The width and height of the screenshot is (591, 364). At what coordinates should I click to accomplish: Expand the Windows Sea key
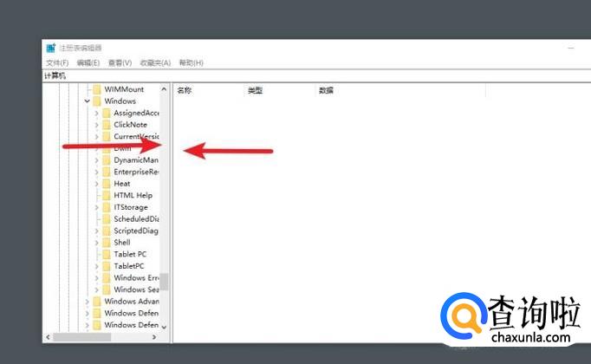click(96, 289)
